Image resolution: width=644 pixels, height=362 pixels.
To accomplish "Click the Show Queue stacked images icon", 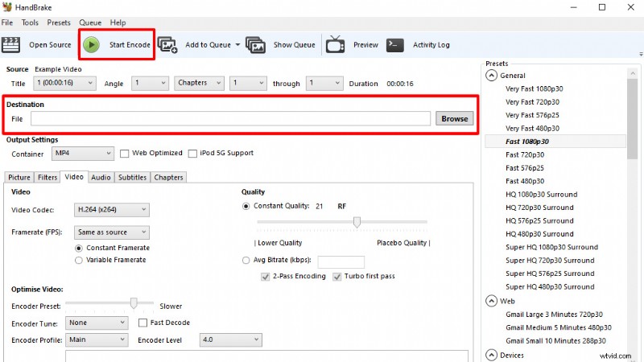I will click(255, 45).
